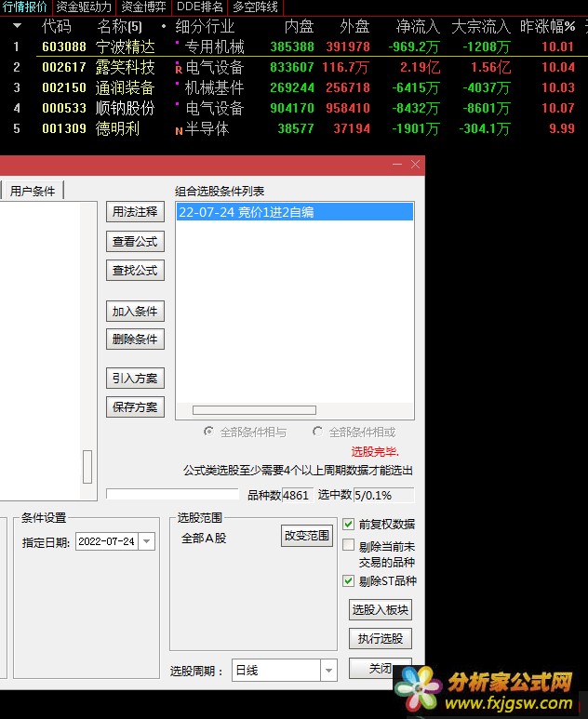Click the table header dropdown triangle
Image resolution: width=588 pixels, height=719 pixels.
click(x=18, y=26)
